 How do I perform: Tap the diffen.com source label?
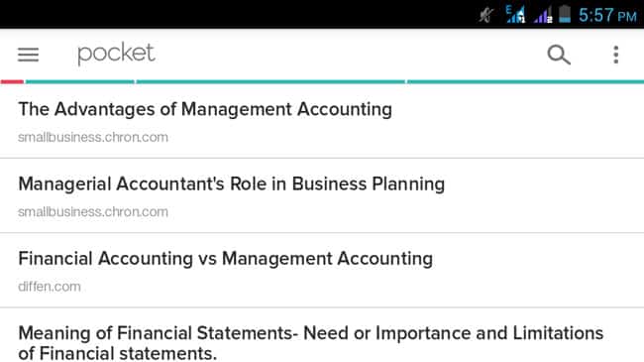[50, 287]
